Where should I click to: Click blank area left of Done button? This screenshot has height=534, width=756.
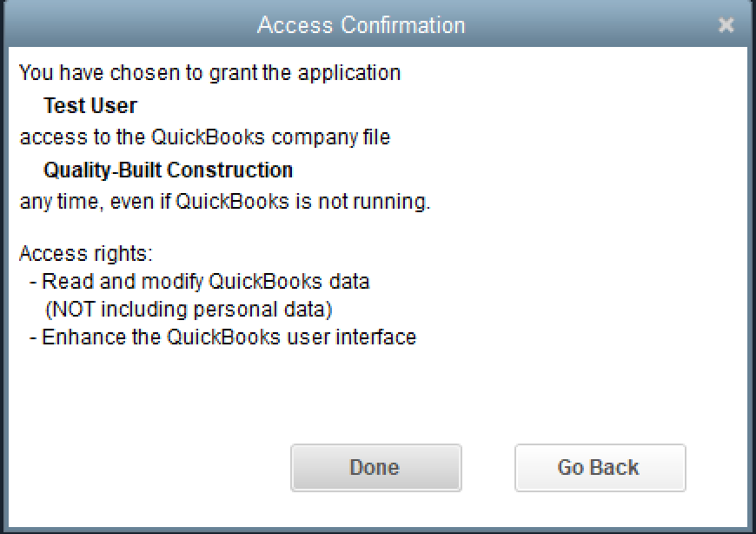coord(148,468)
